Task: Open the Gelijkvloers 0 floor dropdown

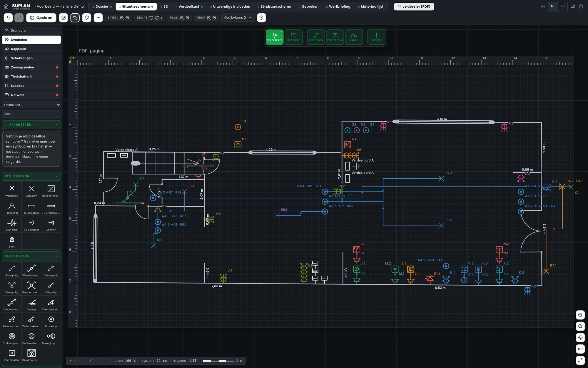Action: [238, 18]
